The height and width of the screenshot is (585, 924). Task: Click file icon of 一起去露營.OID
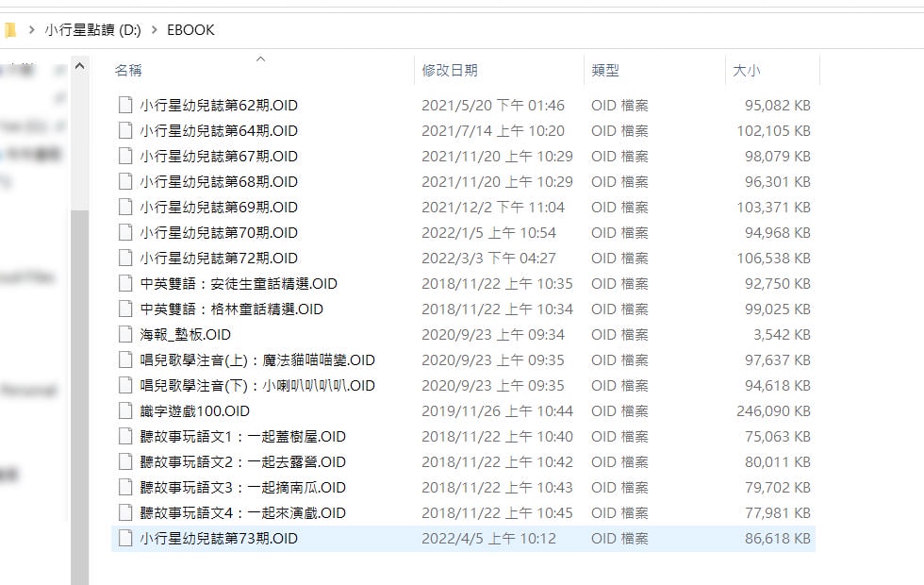tap(124, 461)
